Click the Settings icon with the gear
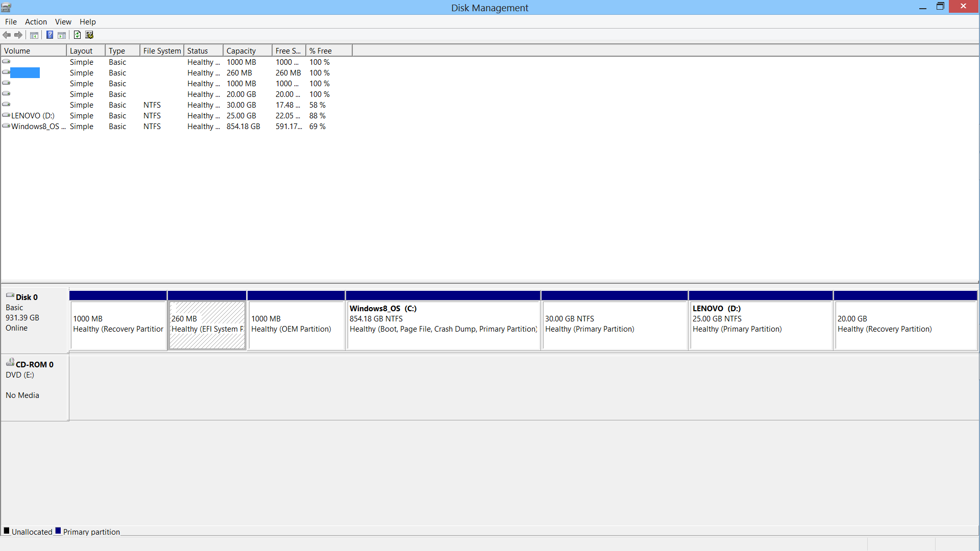980x551 pixels. (x=89, y=35)
